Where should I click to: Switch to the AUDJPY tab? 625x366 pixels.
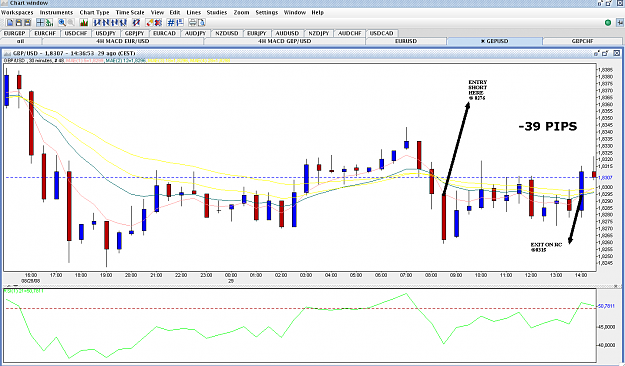coord(195,33)
